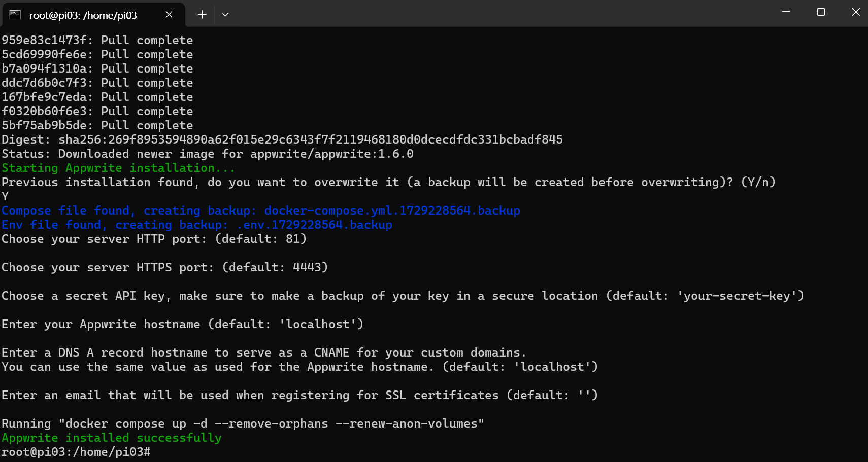Select the root@pi03: /home/pi03 tab
868x462 pixels.
[x=93, y=15]
